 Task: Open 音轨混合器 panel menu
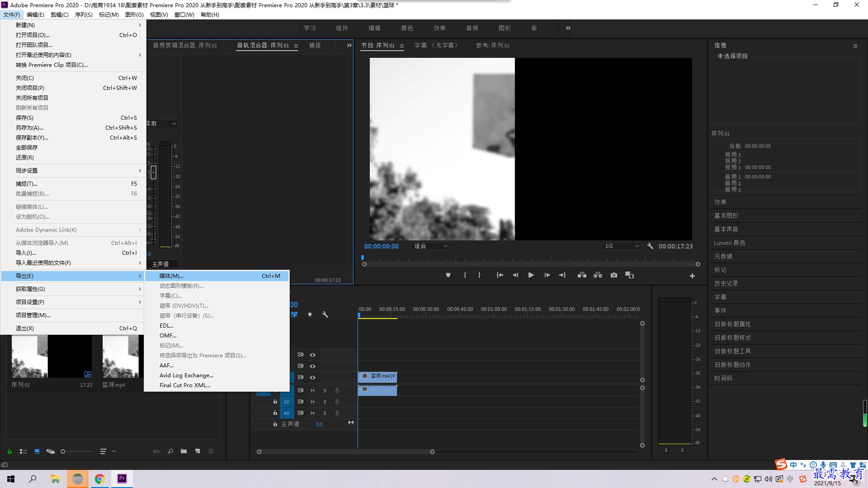296,46
